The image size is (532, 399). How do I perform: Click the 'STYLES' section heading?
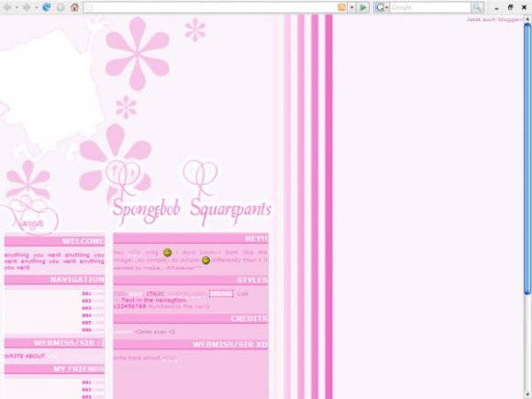coord(252,281)
